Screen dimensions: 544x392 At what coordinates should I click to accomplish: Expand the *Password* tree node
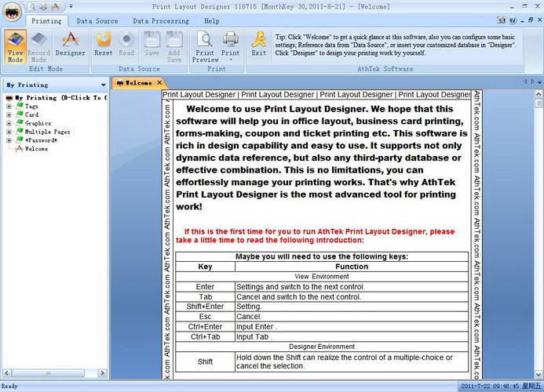(x=9, y=140)
